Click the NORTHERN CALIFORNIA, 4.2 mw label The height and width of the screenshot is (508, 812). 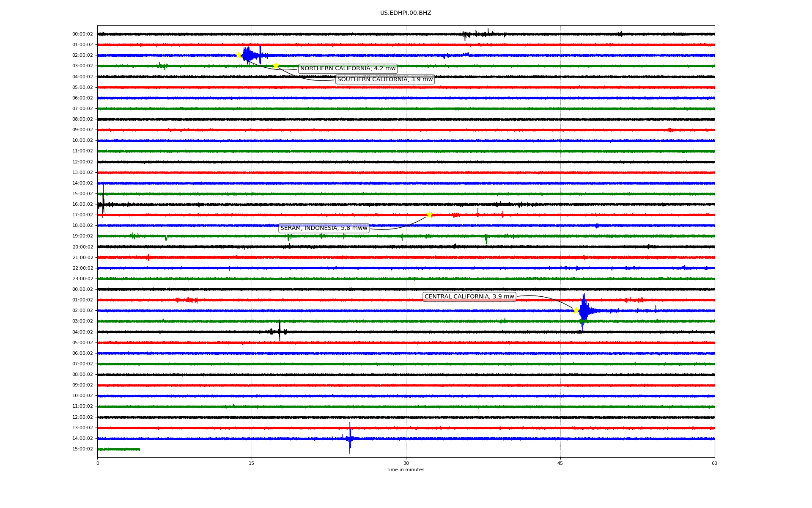pos(348,69)
